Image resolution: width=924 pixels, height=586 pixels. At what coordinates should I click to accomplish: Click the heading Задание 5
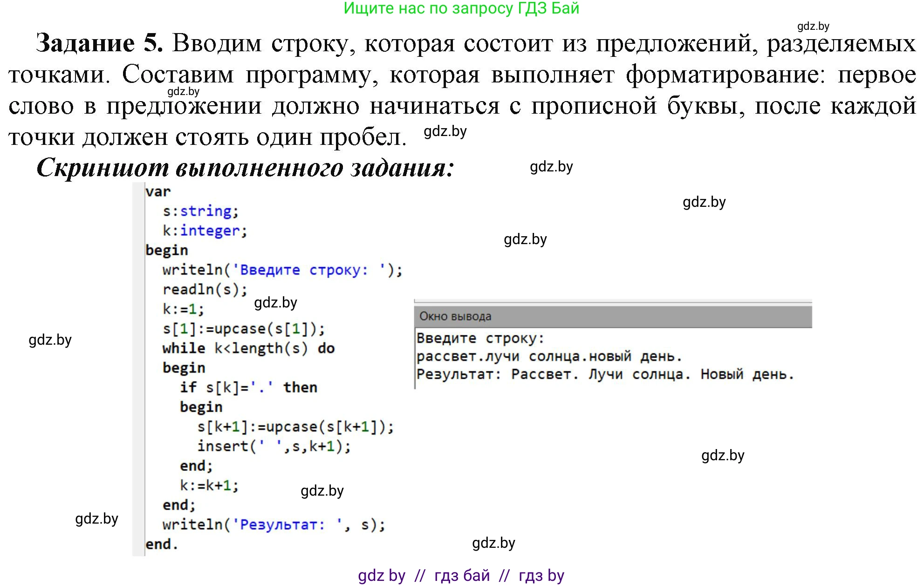point(100,43)
